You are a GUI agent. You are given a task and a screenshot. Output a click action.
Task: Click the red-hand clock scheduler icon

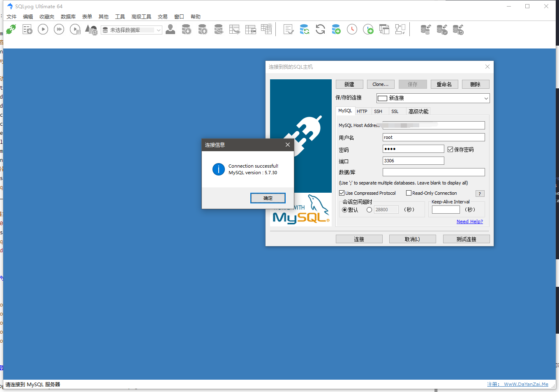pyautogui.click(x=352, y=30)
